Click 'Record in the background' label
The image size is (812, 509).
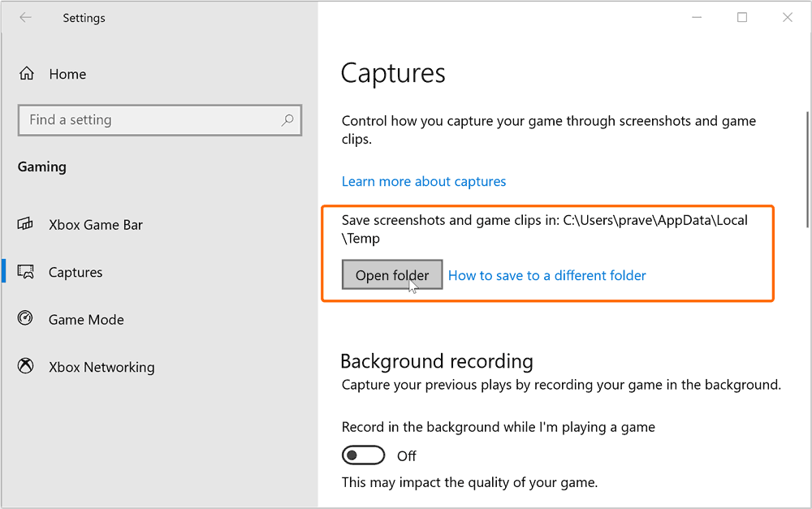point(499,427)
